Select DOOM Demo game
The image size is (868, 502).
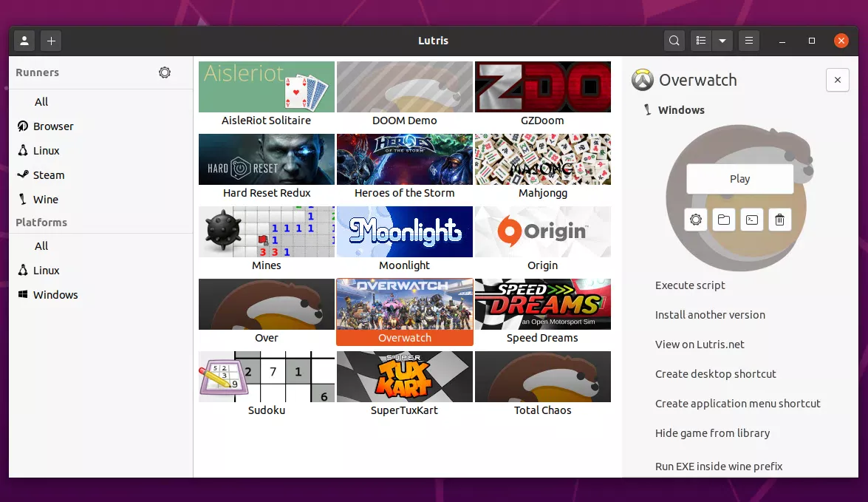[405, 95]
